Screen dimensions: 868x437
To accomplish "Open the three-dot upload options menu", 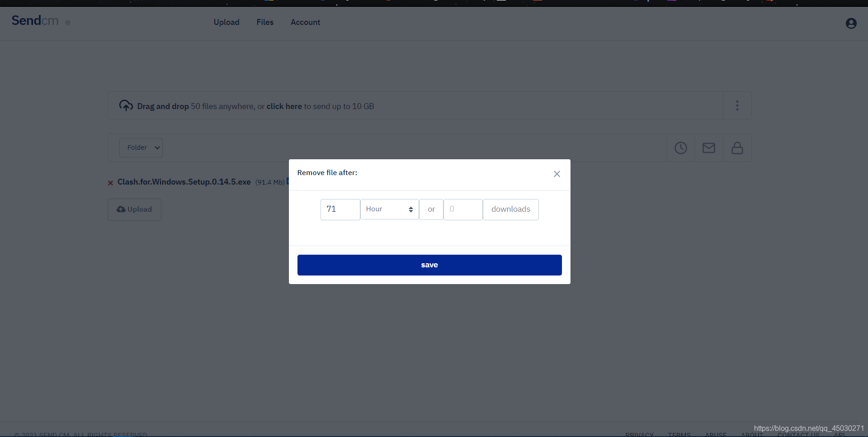I will click(x=737, y=105).
